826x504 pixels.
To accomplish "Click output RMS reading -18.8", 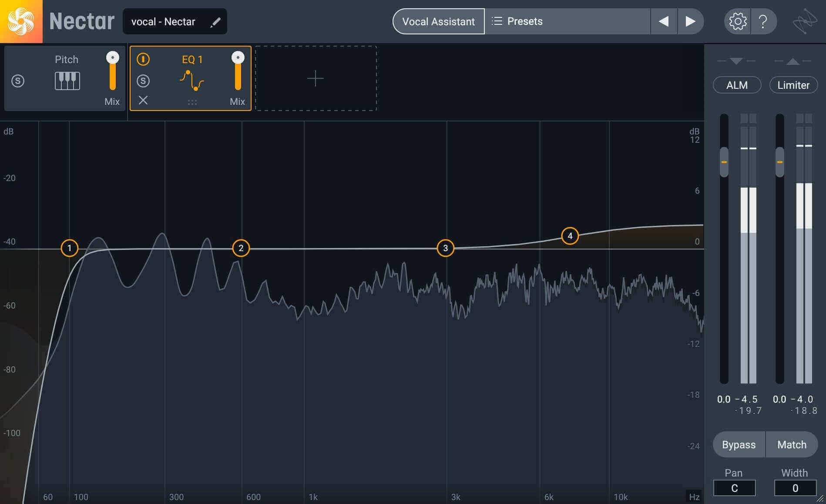I will [x=804, y=410].
